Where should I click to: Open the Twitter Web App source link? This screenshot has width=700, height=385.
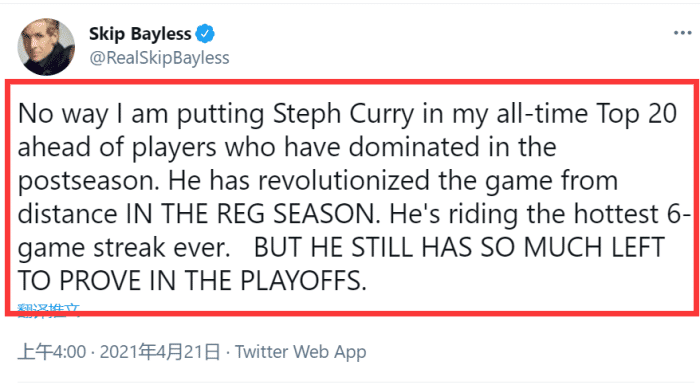(300, 352)
